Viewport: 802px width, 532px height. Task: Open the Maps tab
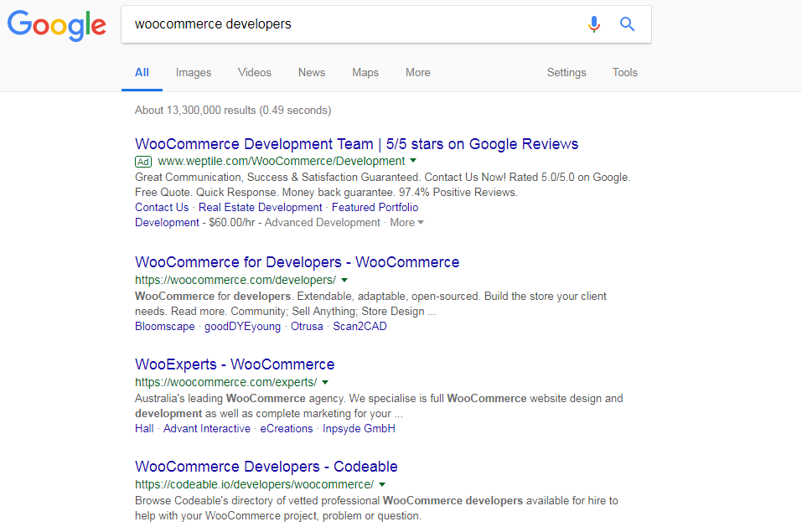pos(365,73)
